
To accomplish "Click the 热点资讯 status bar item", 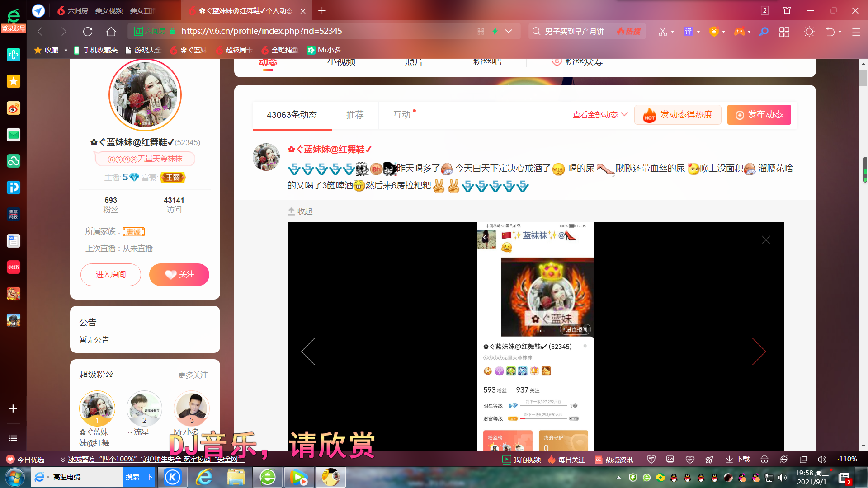I will [614, 459].
